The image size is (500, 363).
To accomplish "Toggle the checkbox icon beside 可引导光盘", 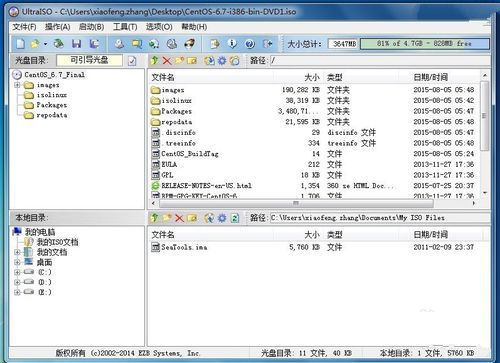I will click(132, 61).
